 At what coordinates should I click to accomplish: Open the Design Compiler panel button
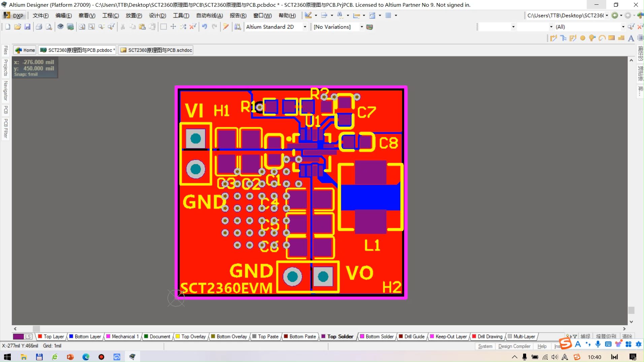click(x=514, y=346)
